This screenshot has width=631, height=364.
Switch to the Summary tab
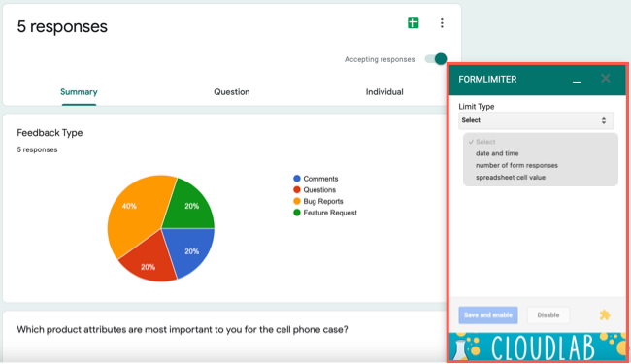79,92
